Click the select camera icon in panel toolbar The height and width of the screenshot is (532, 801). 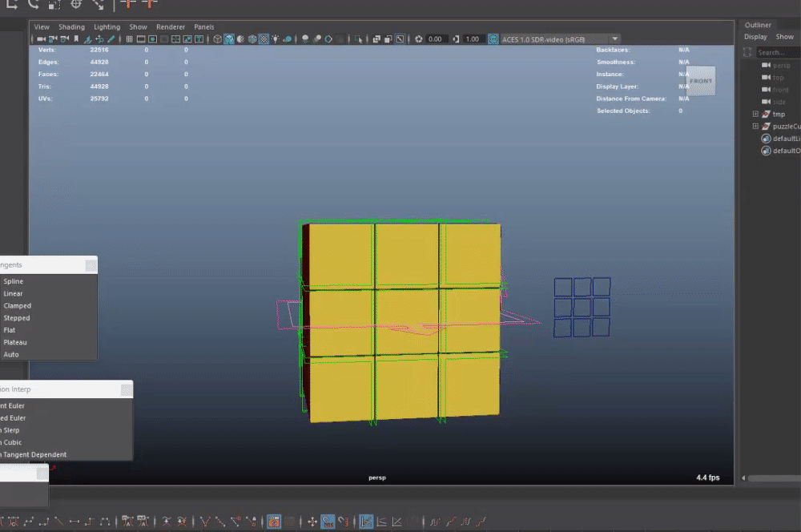[x=39, y=38]
